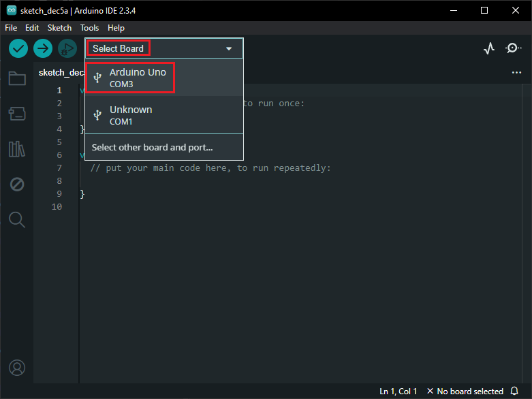The height and width of the screenshot is (399, 532).
Task: Open the Sketchbook folder panel
Action: [x=17, y=78]
